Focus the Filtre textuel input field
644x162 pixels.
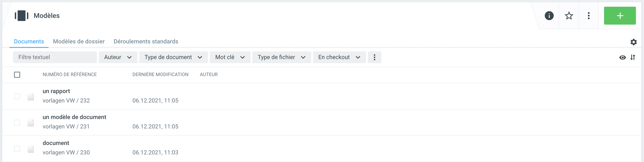coord(55,57)
